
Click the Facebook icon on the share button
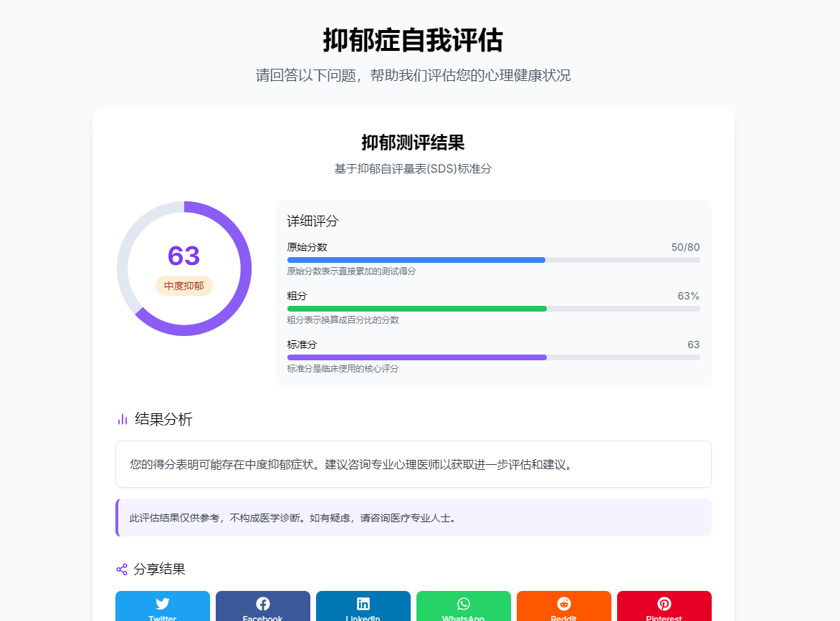tap(262, 604)
